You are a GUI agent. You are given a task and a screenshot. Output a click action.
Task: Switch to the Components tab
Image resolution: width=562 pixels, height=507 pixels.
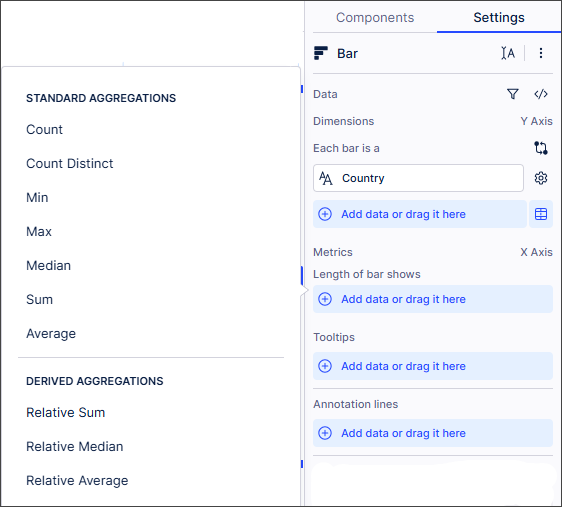tap(375, 18)
